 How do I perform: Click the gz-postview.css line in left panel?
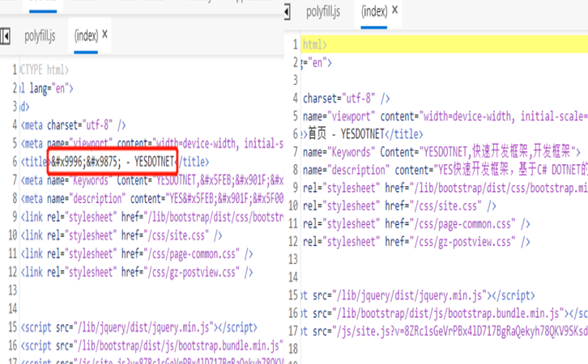[137, 273]
